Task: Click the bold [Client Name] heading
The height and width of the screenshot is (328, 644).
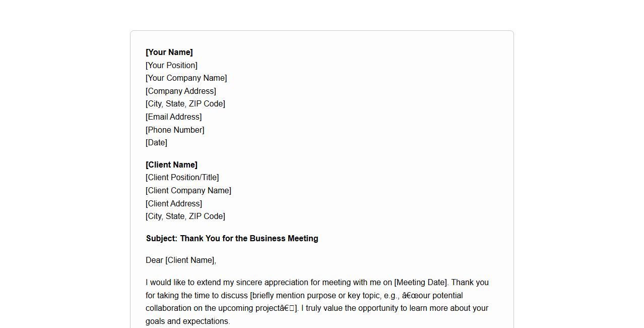Action: point(171,165)
